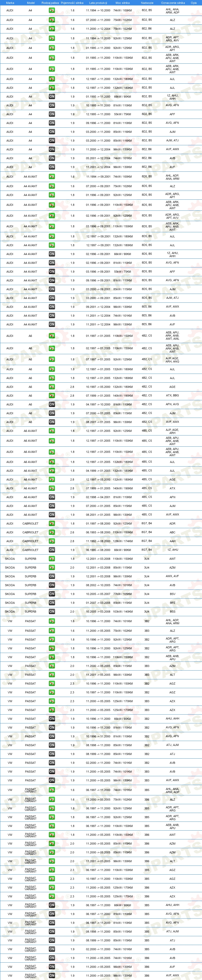Click ON diesel icon in Skoda Superb BSS row

pyautogui.click(x=52, y=611)
